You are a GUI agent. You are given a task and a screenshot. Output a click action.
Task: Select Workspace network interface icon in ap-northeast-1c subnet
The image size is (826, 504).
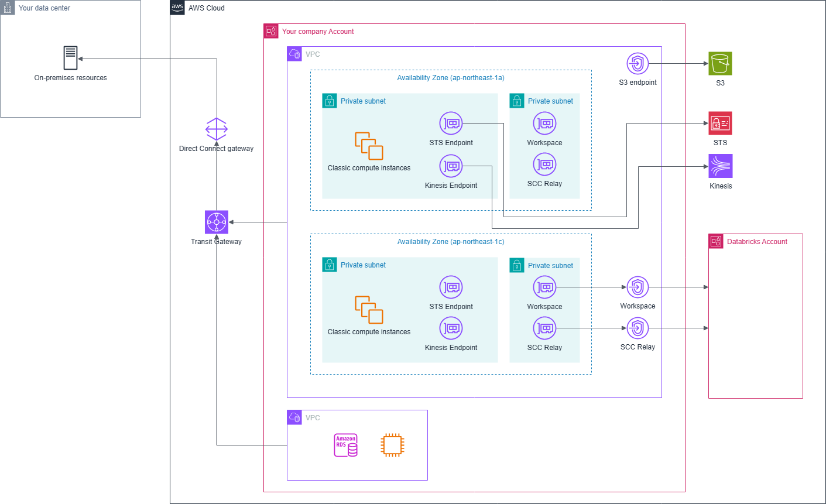point(544,287)
